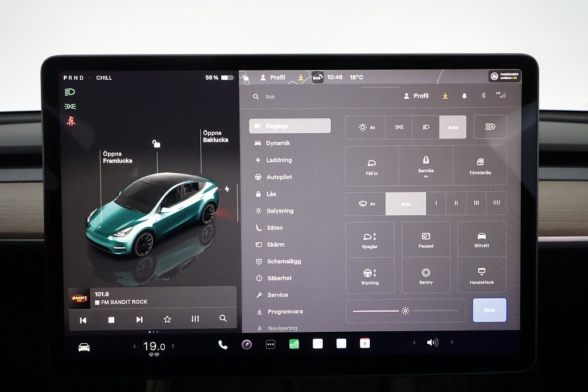588x392 pixels.
Task: Favorite the station with the star icon
Action: click(167, 319)
